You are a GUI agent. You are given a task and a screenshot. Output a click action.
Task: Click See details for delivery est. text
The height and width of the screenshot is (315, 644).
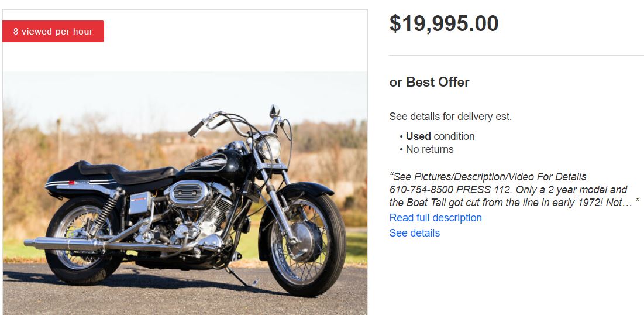(450, 117)
